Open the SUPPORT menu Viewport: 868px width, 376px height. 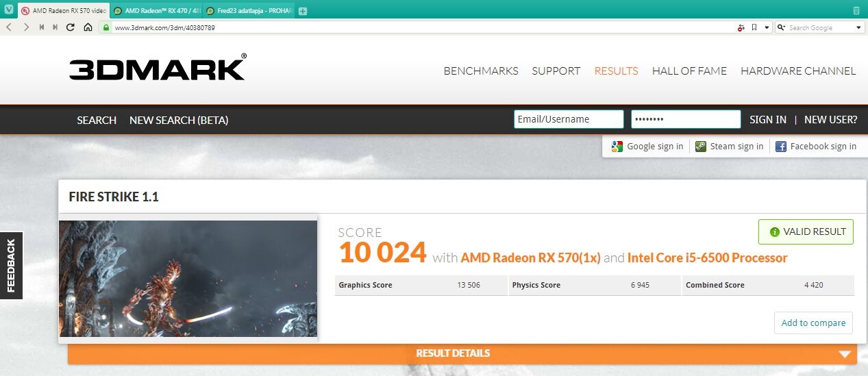(556, 71)
